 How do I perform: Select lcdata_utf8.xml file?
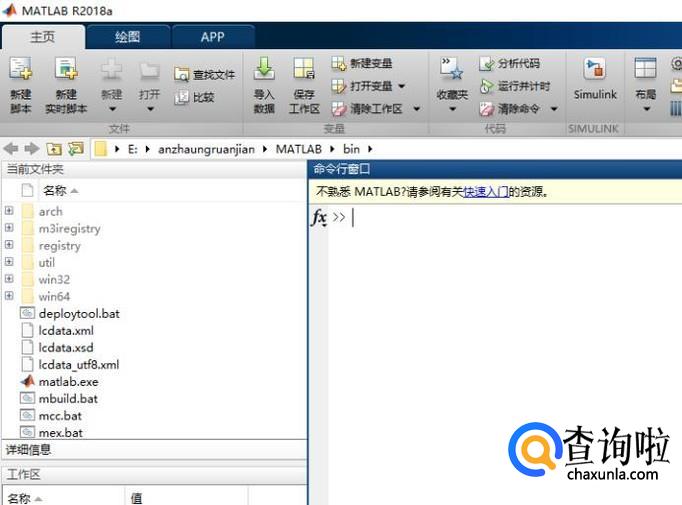(x=79, y=365)
